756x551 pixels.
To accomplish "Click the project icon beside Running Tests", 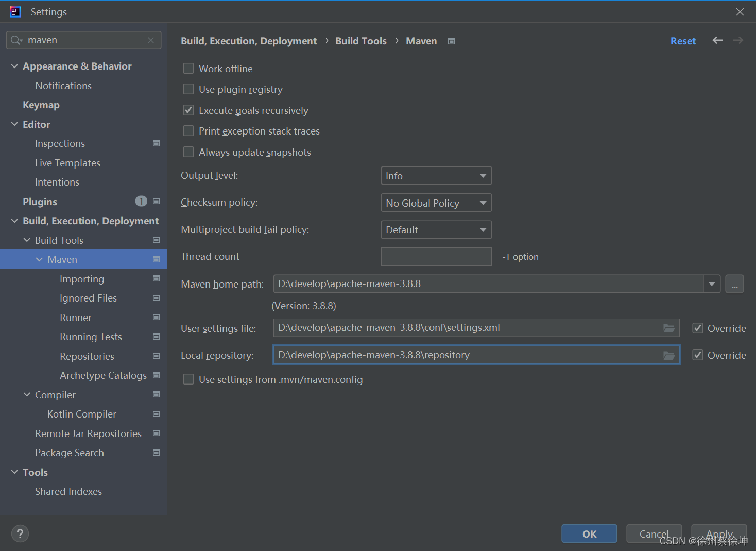I will pos(157,337).
